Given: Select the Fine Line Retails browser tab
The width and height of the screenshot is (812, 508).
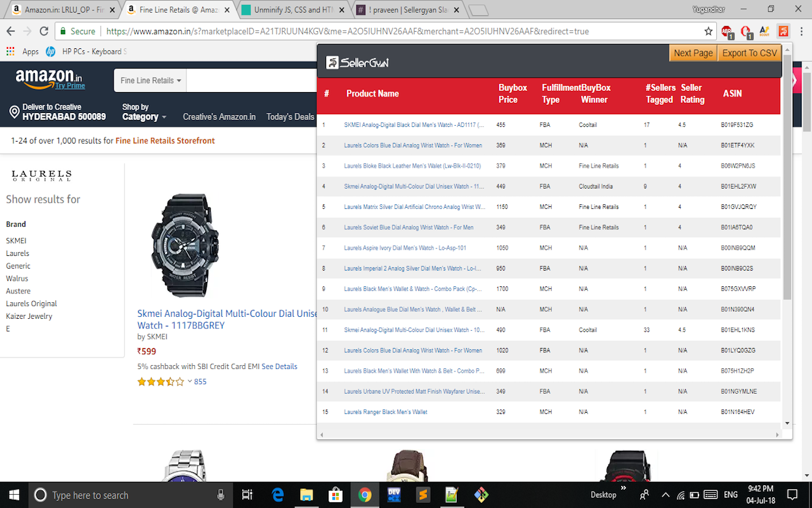Looking at the screenshot, I should [178, 10].
